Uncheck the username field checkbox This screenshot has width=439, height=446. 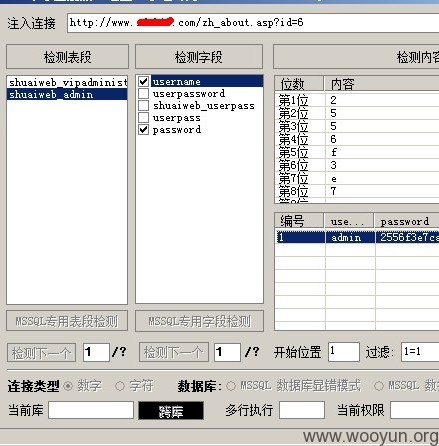pos(143,81)
